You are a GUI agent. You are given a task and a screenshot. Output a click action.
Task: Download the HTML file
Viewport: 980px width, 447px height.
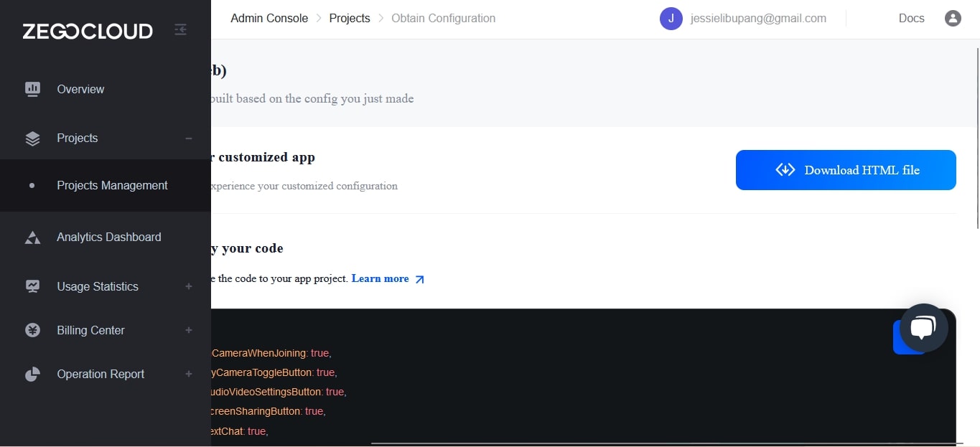846,170
